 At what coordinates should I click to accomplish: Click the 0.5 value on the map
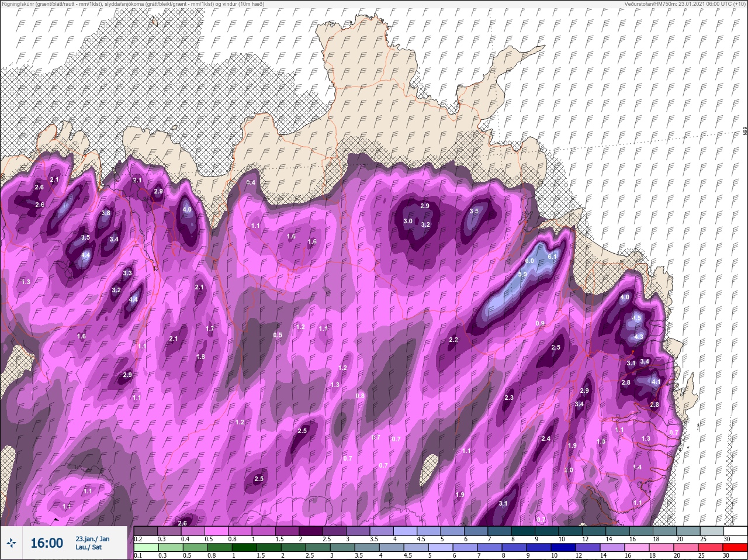click(278, 335)
